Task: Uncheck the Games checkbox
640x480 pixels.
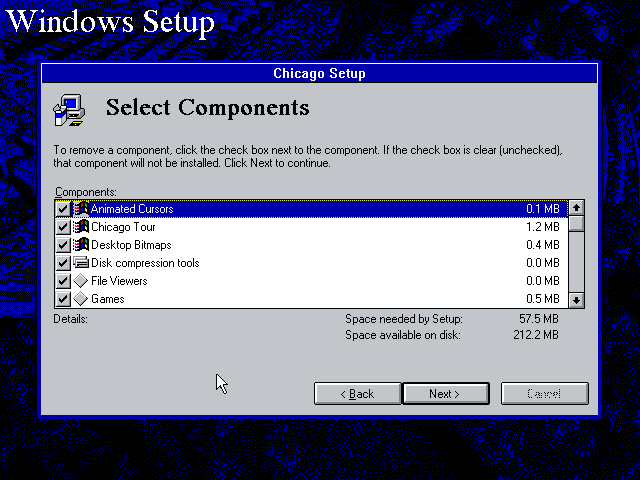Action: tap(63, 299)
